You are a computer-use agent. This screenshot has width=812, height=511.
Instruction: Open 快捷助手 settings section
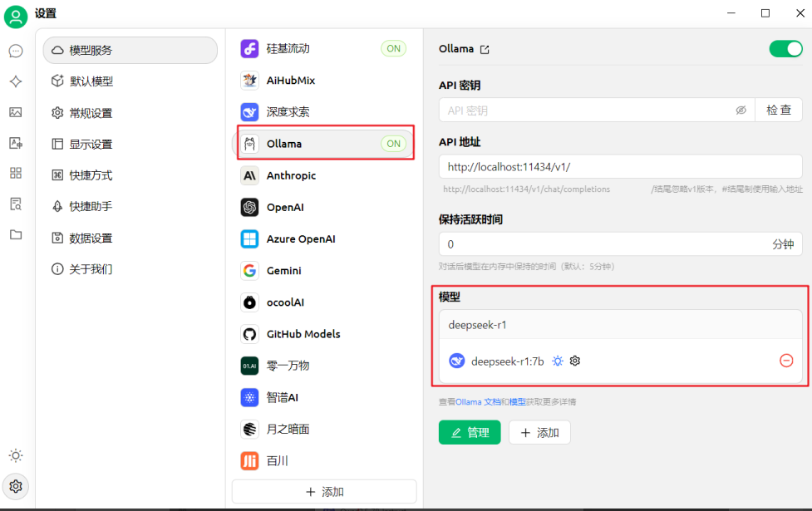click(x=130, y=207)
